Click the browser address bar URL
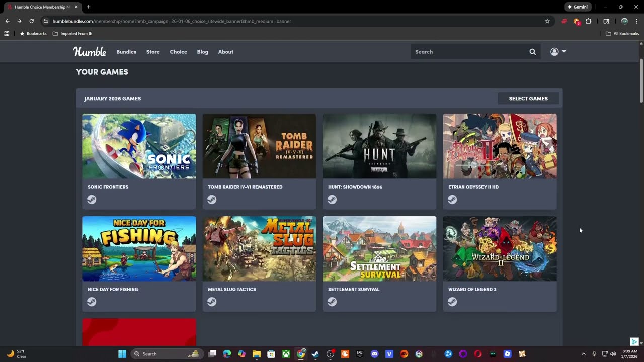Viewport: 644px width, 362px height. coord(172,21)
